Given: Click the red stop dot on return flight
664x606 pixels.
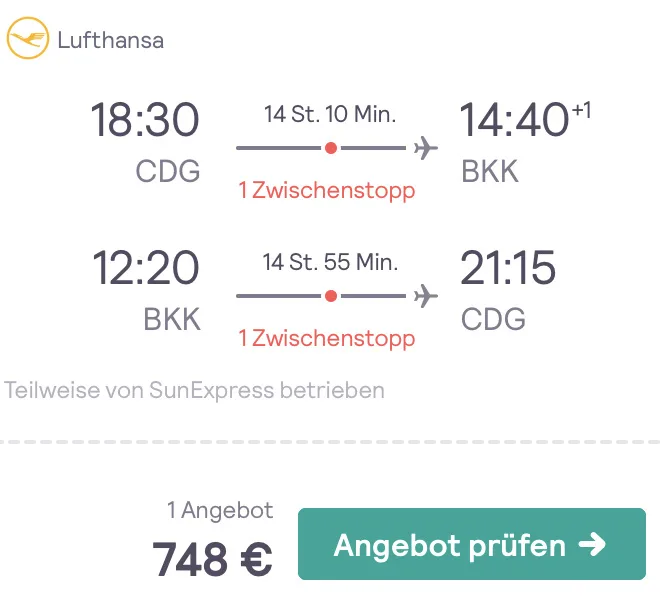Looking at the screenshot, I should tap(331, 296).
